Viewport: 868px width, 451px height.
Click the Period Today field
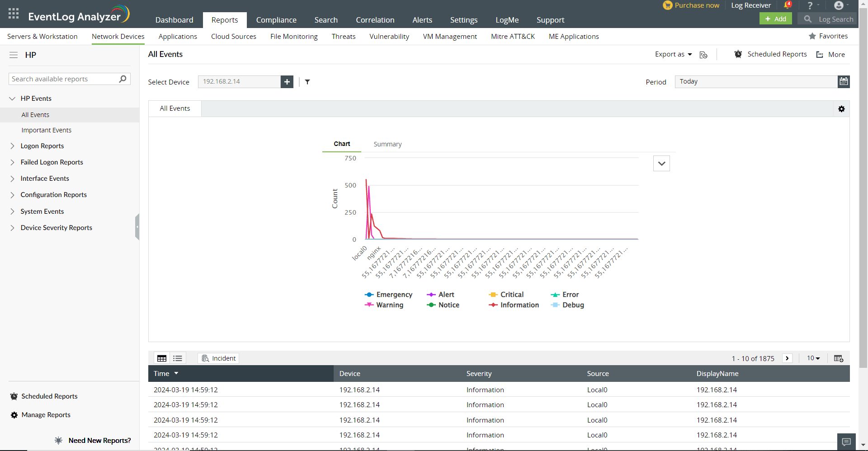[756, 82]
